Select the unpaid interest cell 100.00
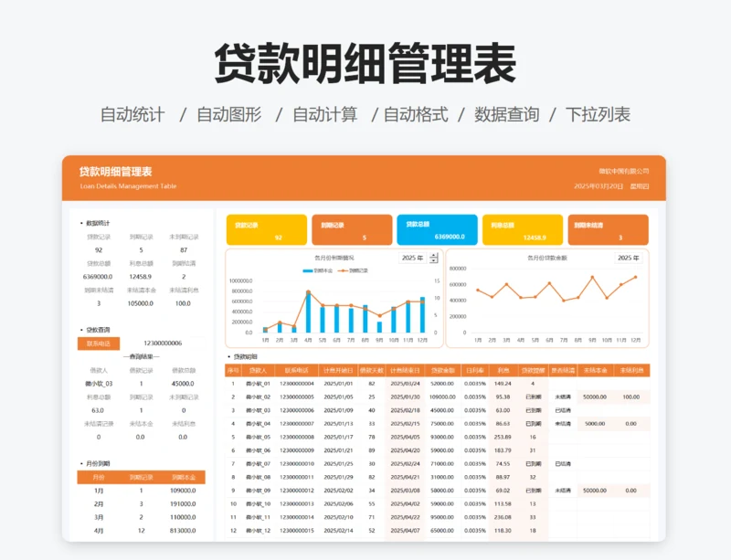 [630, 397]
